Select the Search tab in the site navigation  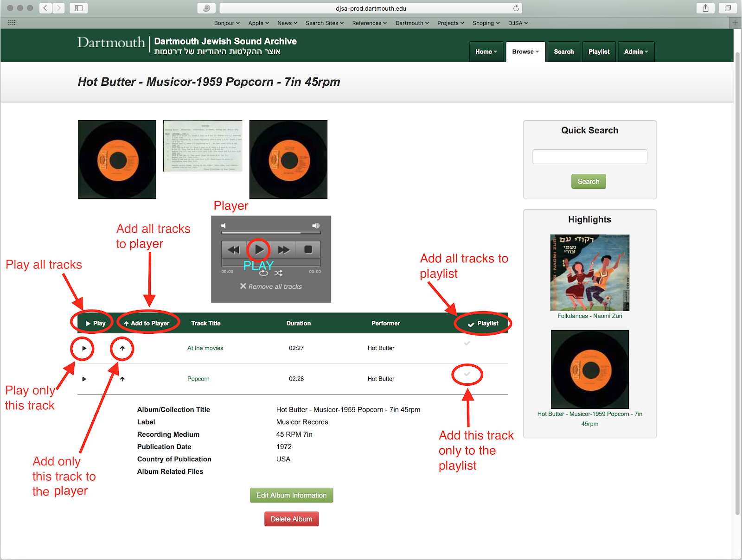pos(563,51)
